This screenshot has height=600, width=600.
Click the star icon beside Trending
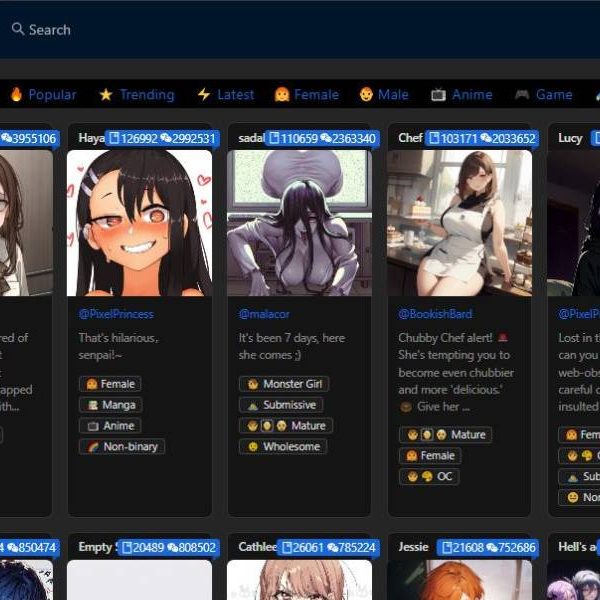[x=106, y=95]
